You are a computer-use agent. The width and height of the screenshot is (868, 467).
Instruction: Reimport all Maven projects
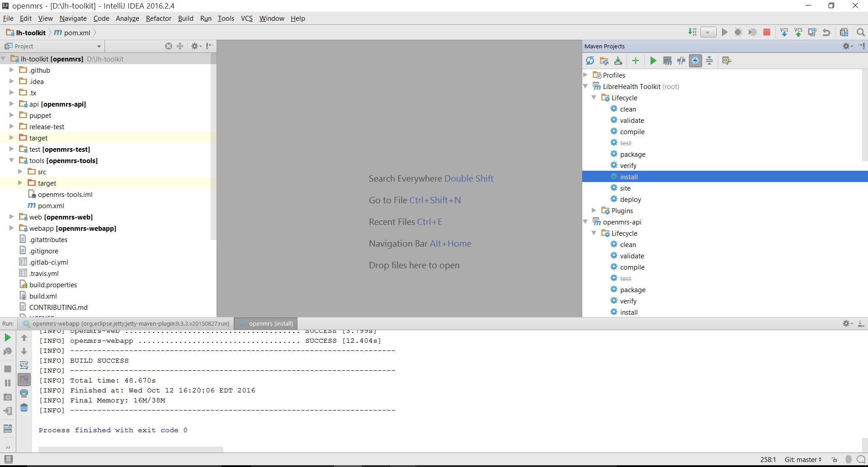coord(590,61)
